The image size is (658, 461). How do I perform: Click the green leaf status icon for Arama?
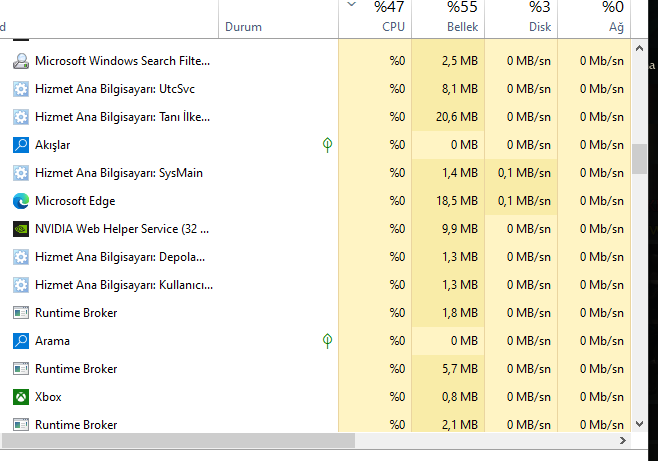pyautogui.click(x=327, y=341)
